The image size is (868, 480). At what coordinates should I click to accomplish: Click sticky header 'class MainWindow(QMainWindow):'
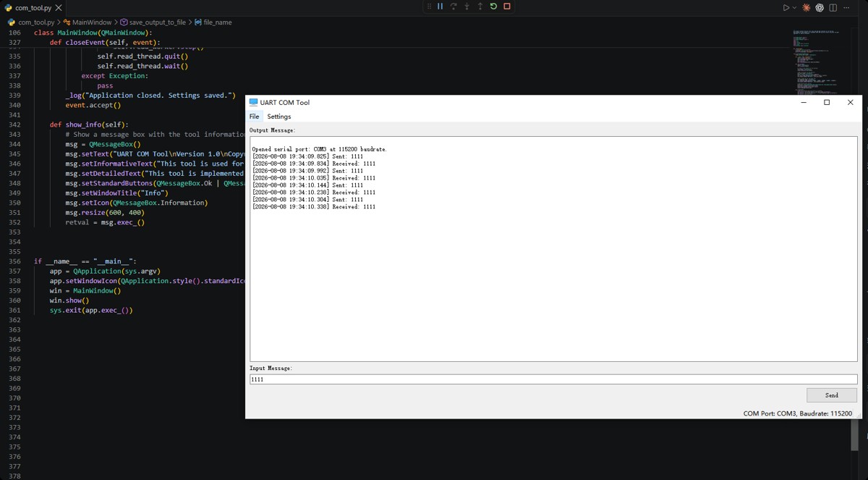pyautogui.click(x=93, y=33)
